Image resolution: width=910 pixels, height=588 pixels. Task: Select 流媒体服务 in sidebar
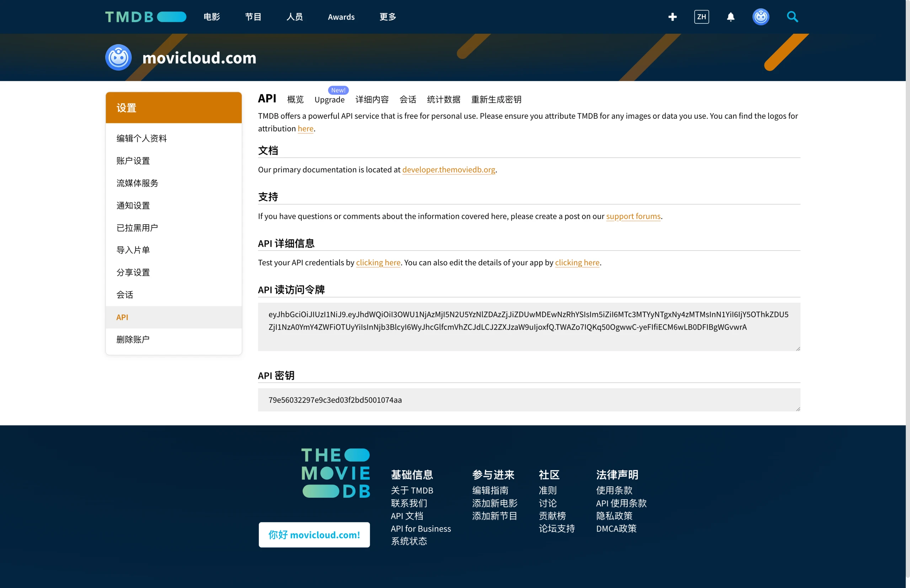point(174,183)
